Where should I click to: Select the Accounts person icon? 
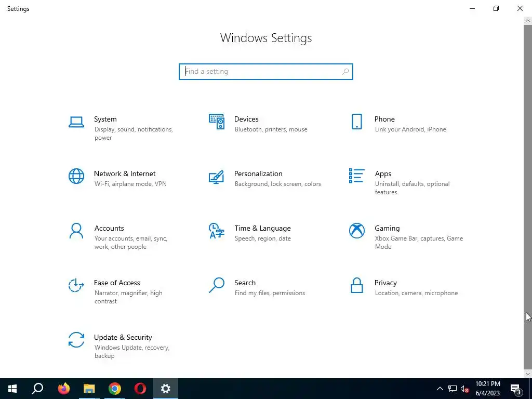(x=76, y=231)
